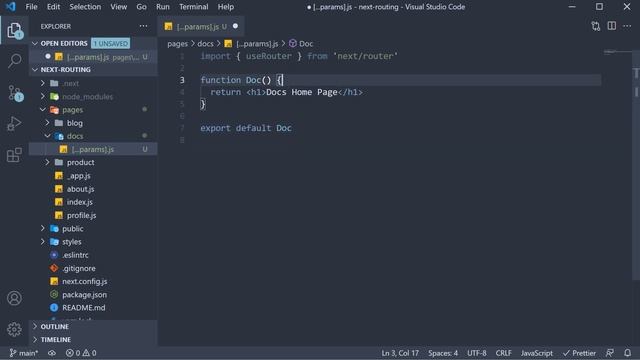Click the sync/remote icon in status bar
The height and width of the screenshot is (360, 640).
pos(52,353)
